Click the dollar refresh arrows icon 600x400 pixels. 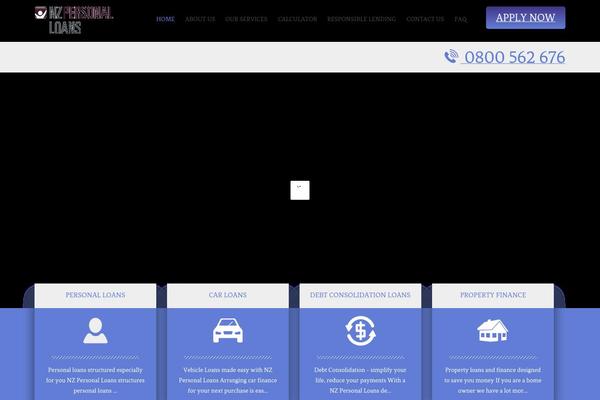pyautogui.click(x=360, y=331)
